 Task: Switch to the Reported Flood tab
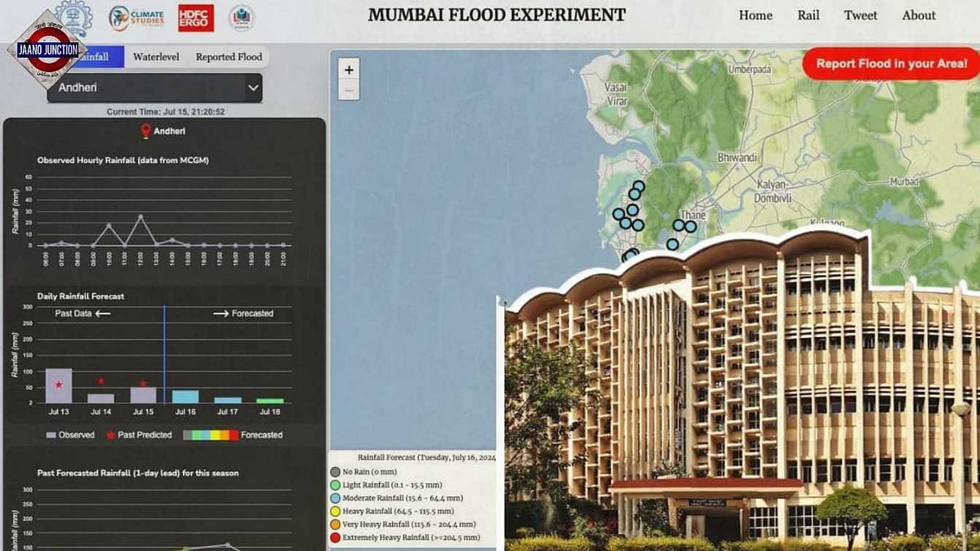[229, 57]
